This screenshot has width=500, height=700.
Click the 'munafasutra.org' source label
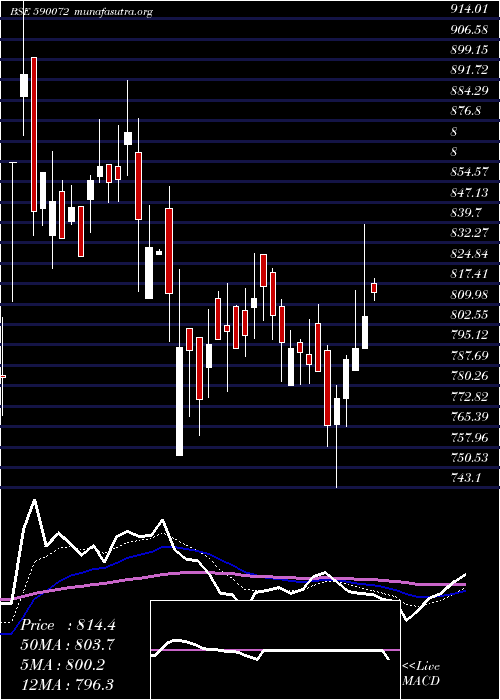(113, 12)
